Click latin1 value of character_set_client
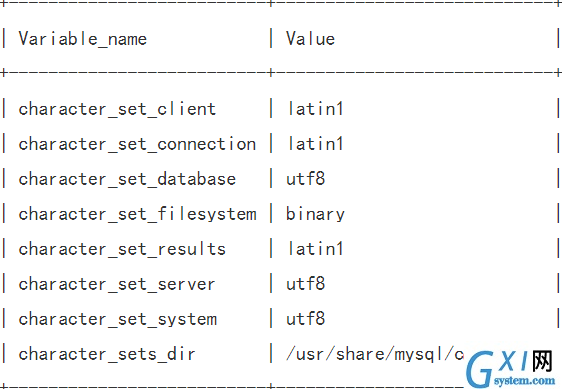 click(315, 109)
